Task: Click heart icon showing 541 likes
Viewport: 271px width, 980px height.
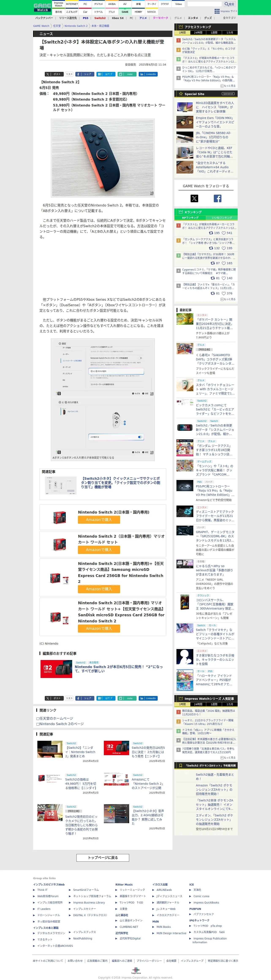Action: [224, 233]
